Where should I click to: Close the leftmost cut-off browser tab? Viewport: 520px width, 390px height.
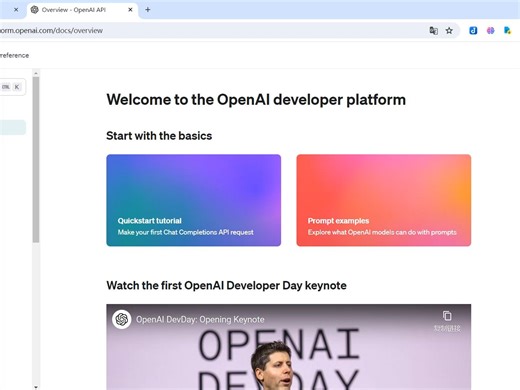[16, 10]
